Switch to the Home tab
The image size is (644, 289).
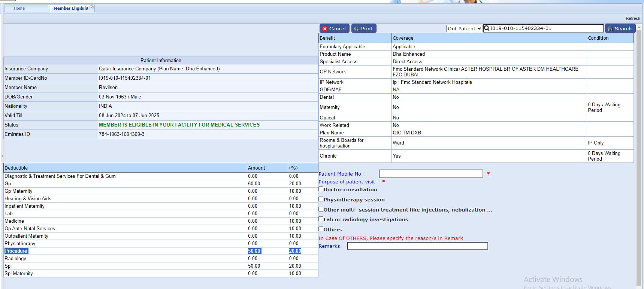[19, 8]
